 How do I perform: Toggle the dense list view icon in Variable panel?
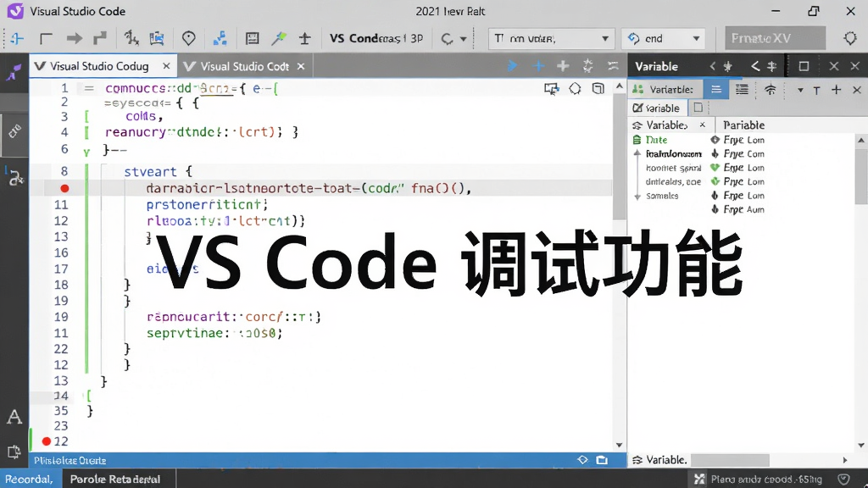pos(742,90)
